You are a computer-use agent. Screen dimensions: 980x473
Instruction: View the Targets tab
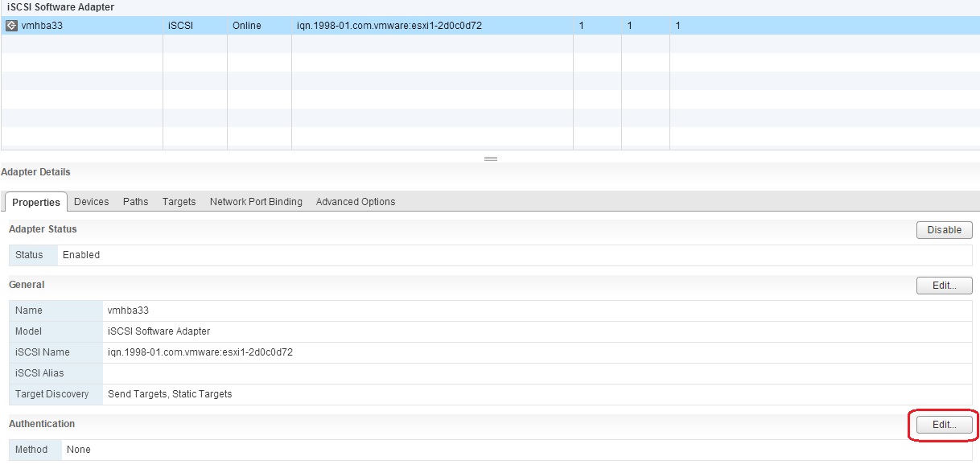(179, 201)
